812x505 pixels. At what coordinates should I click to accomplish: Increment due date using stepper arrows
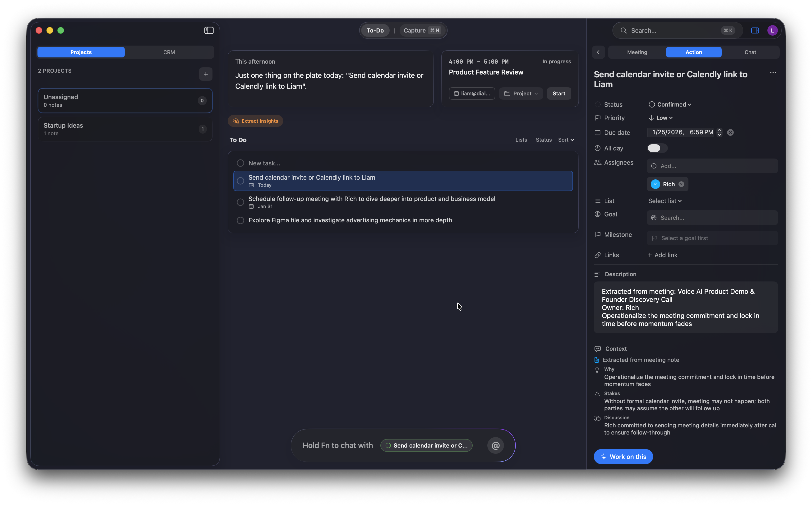click(x=719, y=130)
